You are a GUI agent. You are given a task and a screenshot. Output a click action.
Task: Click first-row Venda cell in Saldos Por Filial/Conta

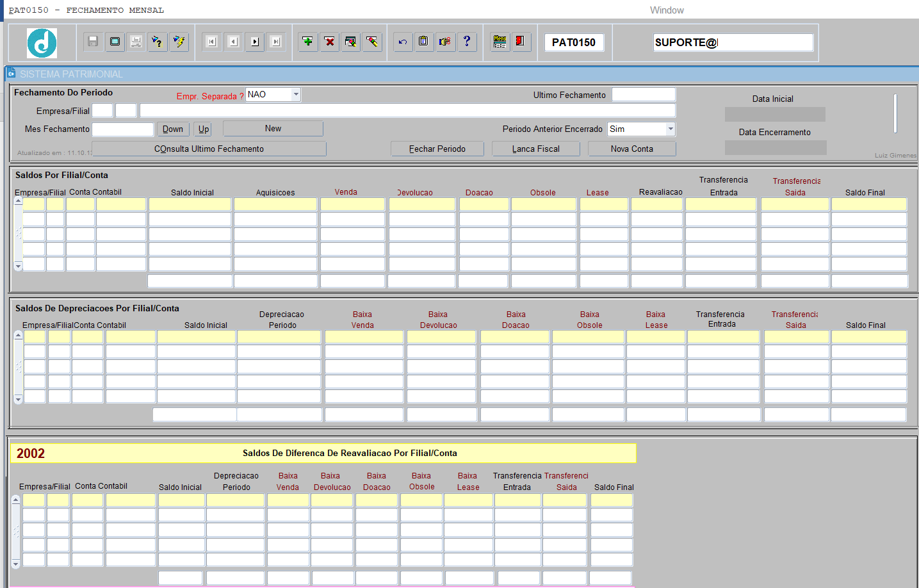pyautogui.click(x=353, y=204)
